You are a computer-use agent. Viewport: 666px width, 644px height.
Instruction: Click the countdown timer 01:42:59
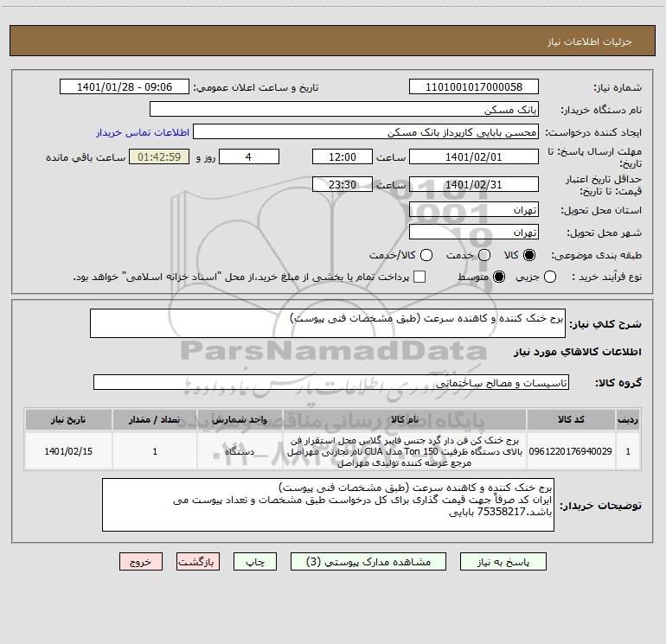159,156
